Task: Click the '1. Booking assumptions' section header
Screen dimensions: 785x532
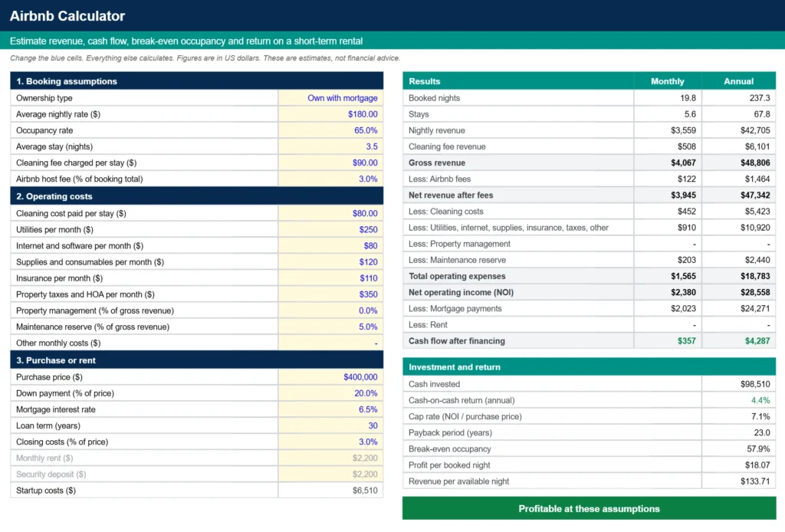Action: (x=197, y=81)
